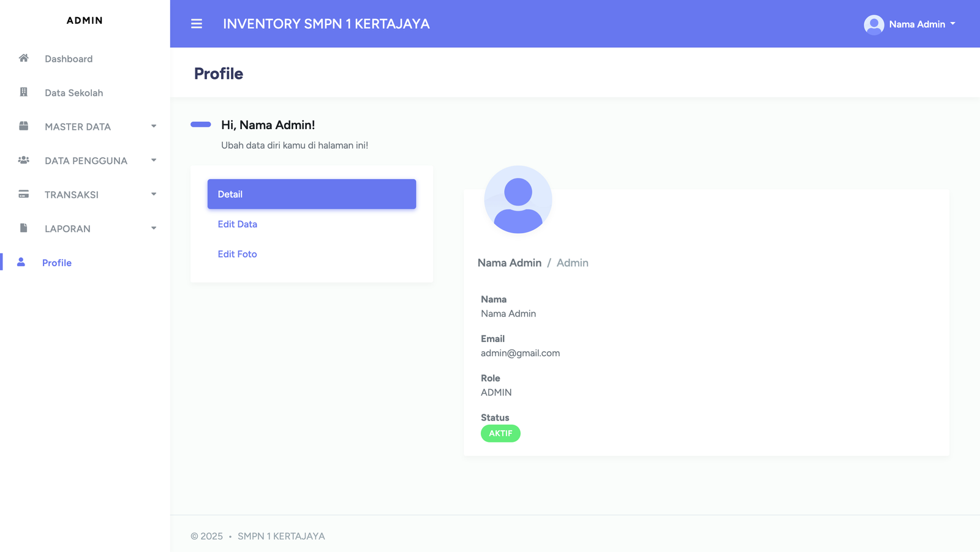Click the Profile person icon in sidebar
Screen dimensions: 980x552
(21, 262)
